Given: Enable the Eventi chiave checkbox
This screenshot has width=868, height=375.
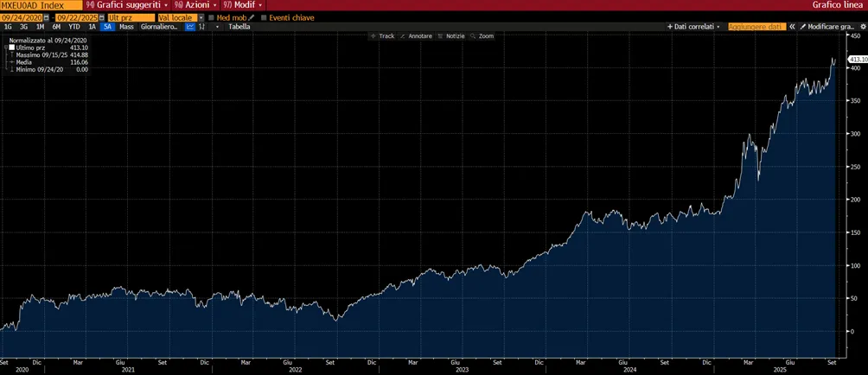Looking at the screenshot, I should click(264, 17).
